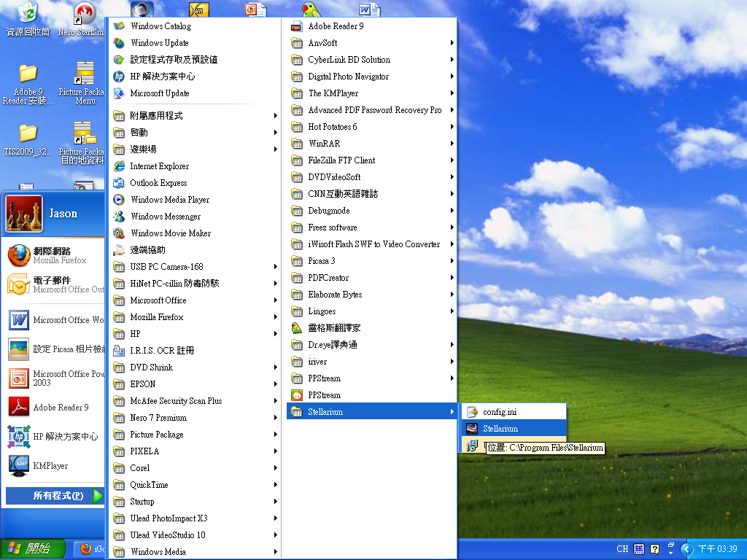This screenshot has height=560, width=747.
Task: Click the Firefox taskbar button
Action: point(90,549)
